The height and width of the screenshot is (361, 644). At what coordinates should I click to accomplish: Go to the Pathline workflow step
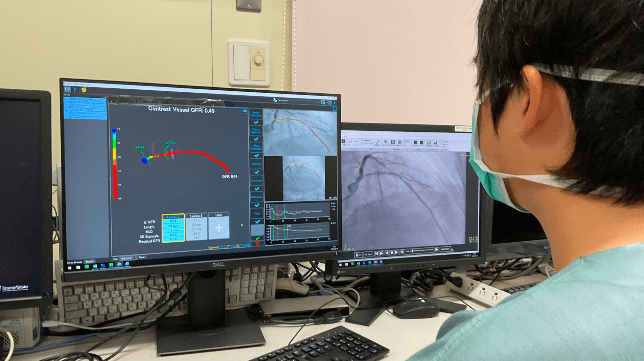coord(256,164)
